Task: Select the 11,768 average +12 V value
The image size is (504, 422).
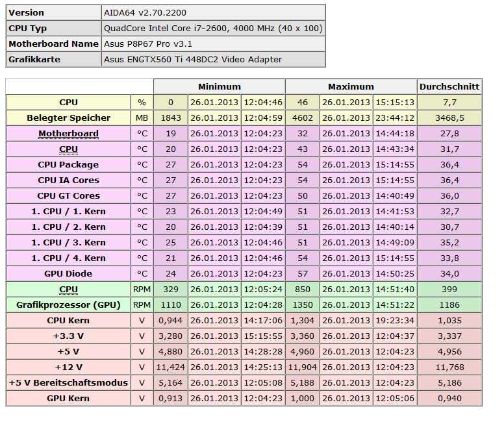Action: coord(449,367)
